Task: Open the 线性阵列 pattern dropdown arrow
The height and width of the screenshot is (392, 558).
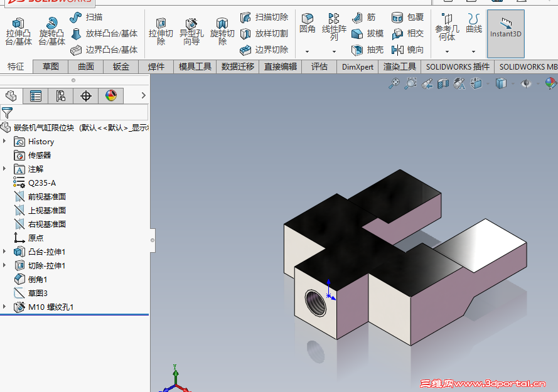Action: coord(334,51)
